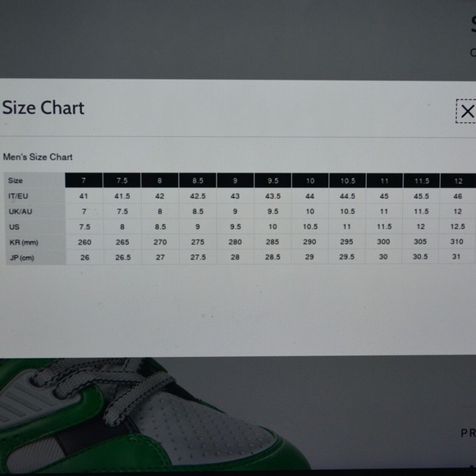Click KR value 285
Screen dimensions: 476x476
[272, 242]
